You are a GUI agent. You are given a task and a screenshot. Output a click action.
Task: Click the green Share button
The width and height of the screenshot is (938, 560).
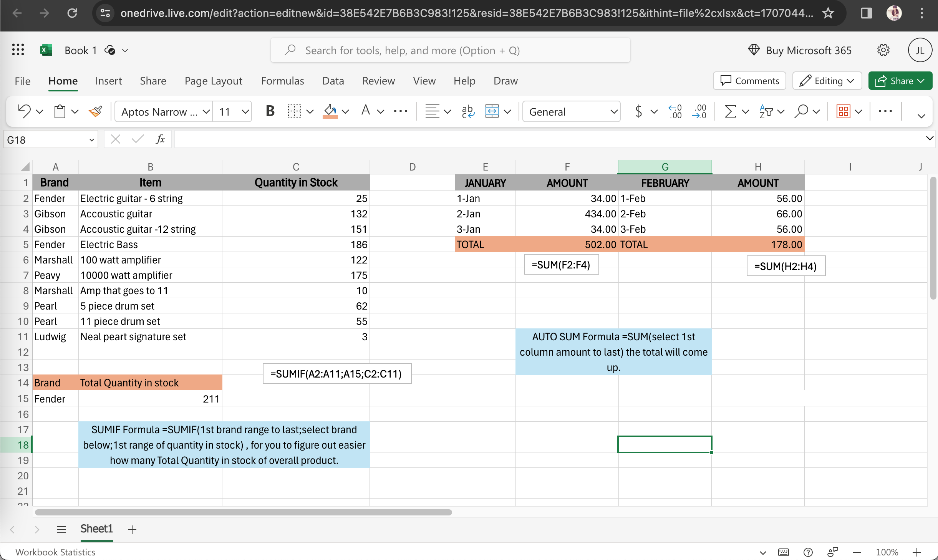(900, 81)
